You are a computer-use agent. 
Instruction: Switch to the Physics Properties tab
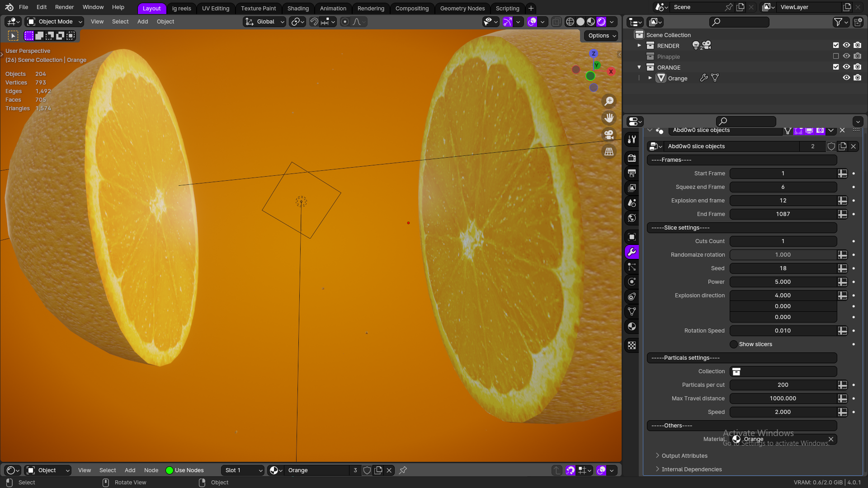point(632,282)
